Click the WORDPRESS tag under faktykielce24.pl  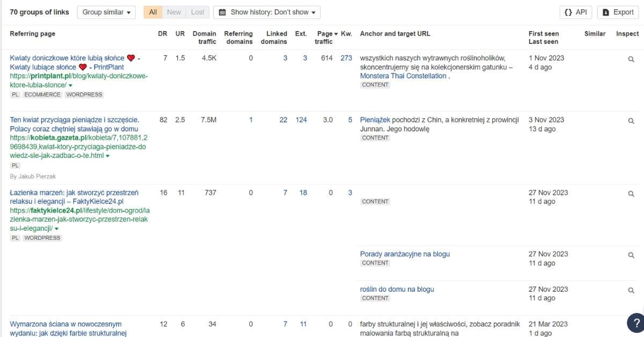[x=42, y=238]
